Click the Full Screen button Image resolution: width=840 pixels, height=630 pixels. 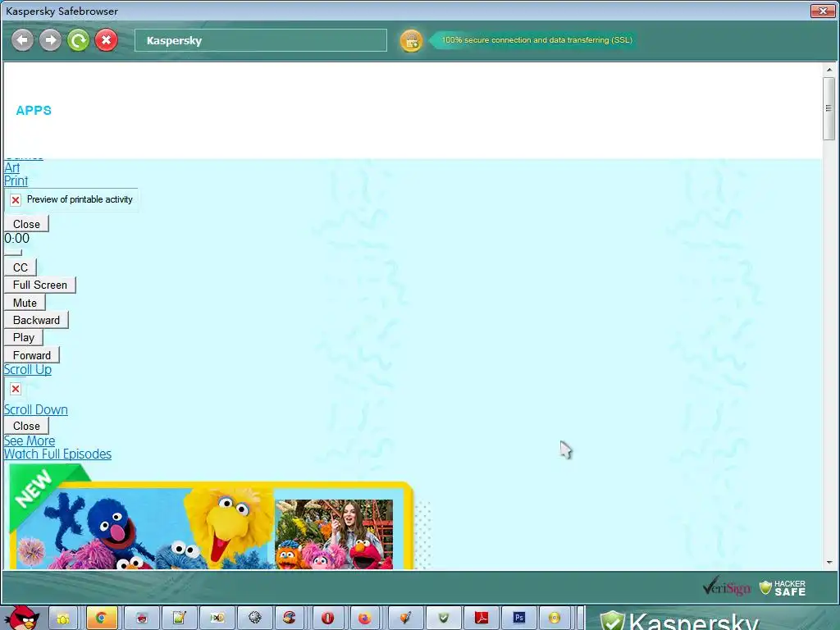click(39, 285)
